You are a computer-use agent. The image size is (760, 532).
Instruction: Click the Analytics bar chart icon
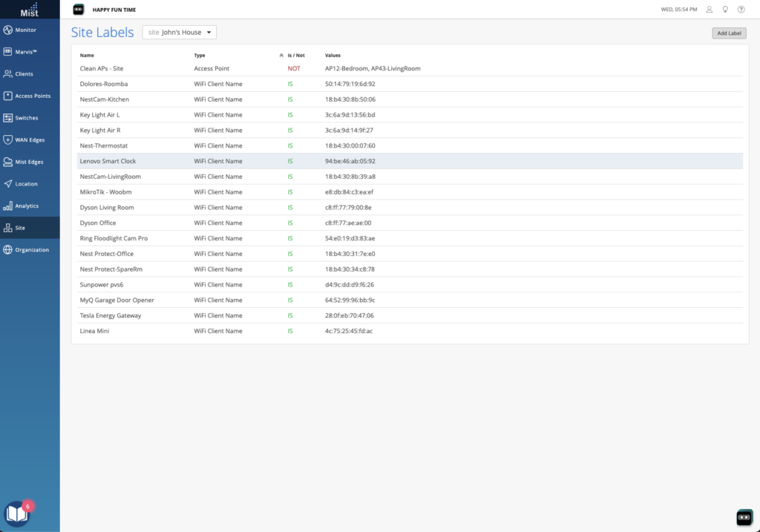pos(7,206)
